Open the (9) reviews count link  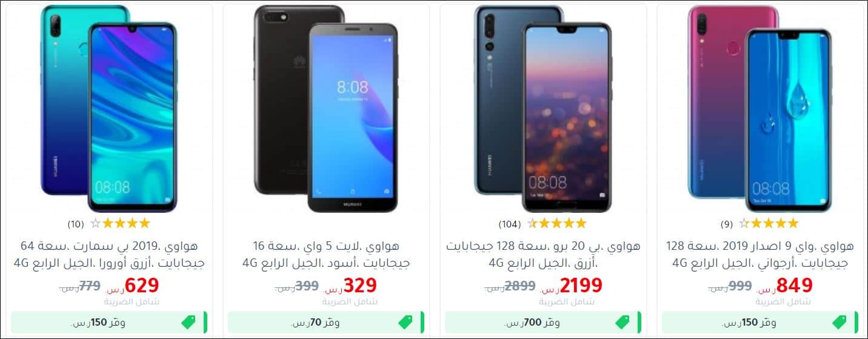click(x=727, y=224)
